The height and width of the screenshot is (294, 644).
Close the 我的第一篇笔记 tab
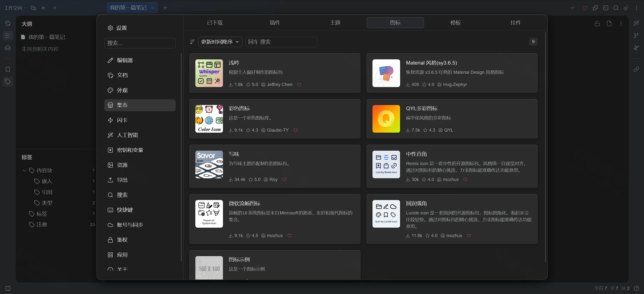152,8
